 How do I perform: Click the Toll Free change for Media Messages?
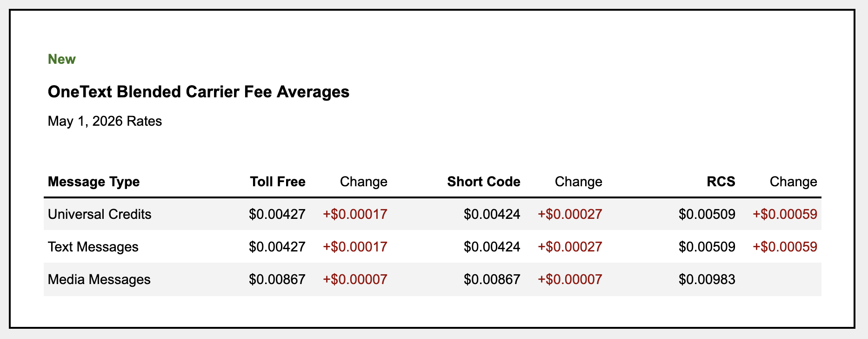point(355,279)
